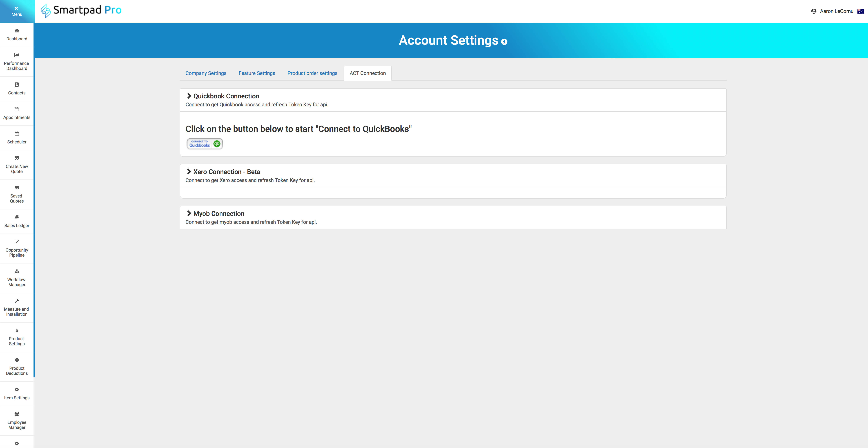Close the sidebar with the Menu X icon
Screen dimensions: 868x448
tap(17, 8)
